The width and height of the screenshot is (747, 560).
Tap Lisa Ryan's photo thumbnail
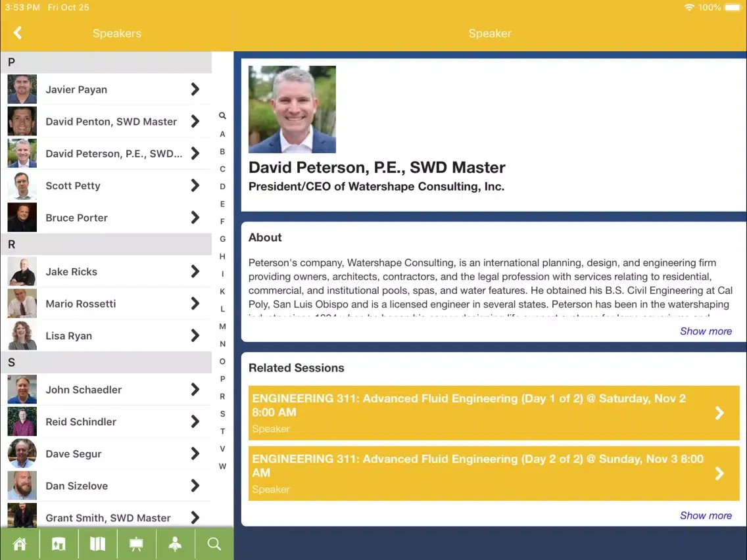pos(22,336)
